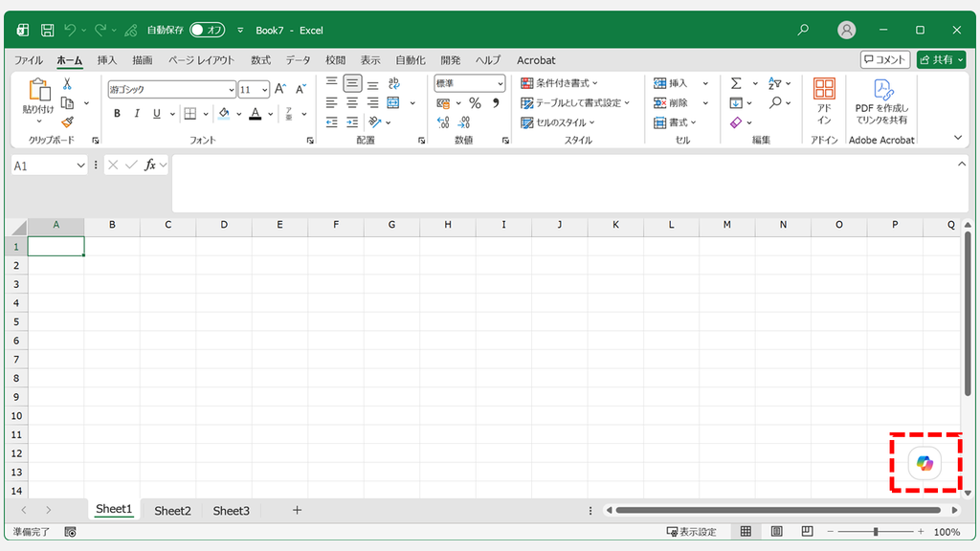Image resolution: width=980 pixels, height=551 pixels.
Task: Toggle align right
Action: click(x=373, y=103)
